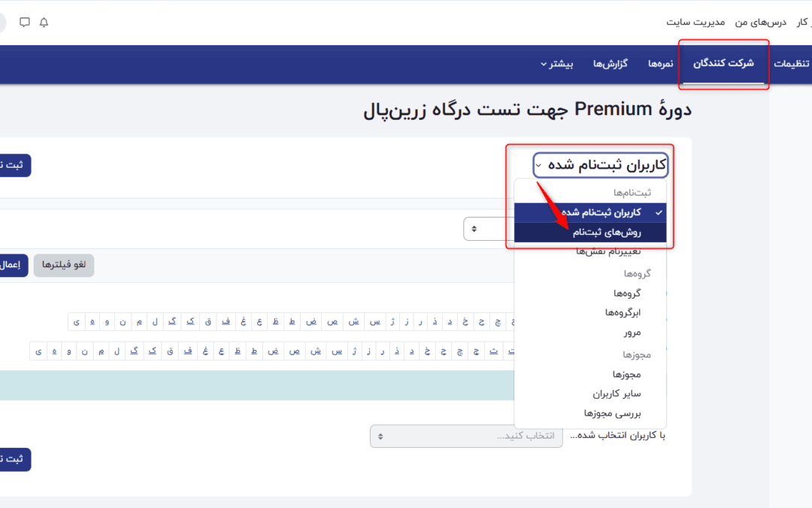Pick سایر کاربران from the list
812x508 pixels.
click(x=617, y=393)
